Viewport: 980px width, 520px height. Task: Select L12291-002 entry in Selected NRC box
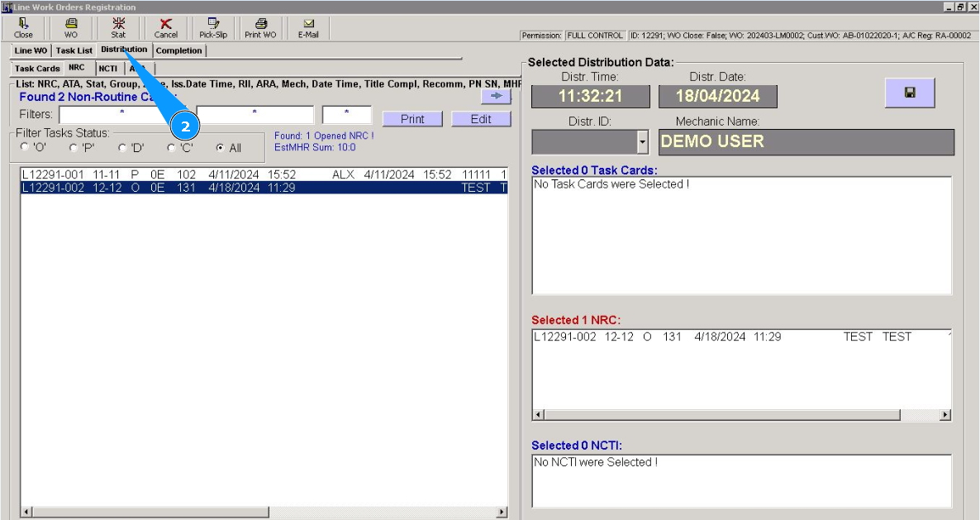(741, 336)
